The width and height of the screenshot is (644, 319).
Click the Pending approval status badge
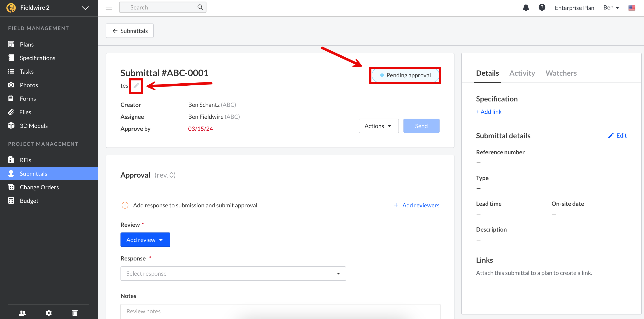(x=405, y=75)
